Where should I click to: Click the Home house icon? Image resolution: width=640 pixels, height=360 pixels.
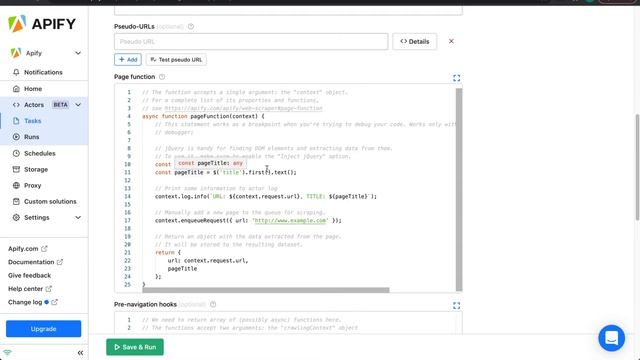coord(16,89)
